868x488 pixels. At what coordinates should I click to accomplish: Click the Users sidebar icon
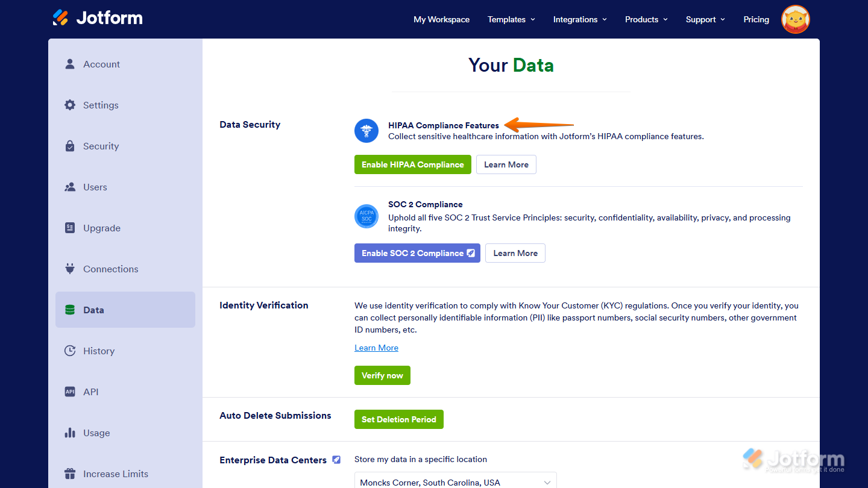coord(70,187)
